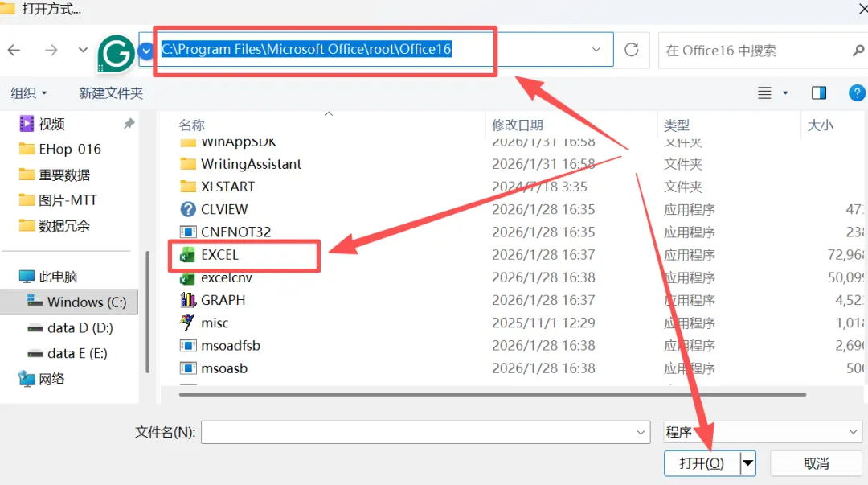Image resolution: width=868 pixels, height=485 pixels.
Task: Click date 2025/11/1 12:29 in misc row
Action: pyautogui.click(x=543, y=323)
